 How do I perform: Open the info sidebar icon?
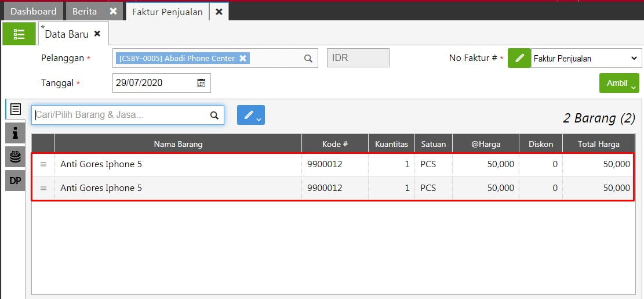pyautogui.click(x=15, y=133)
